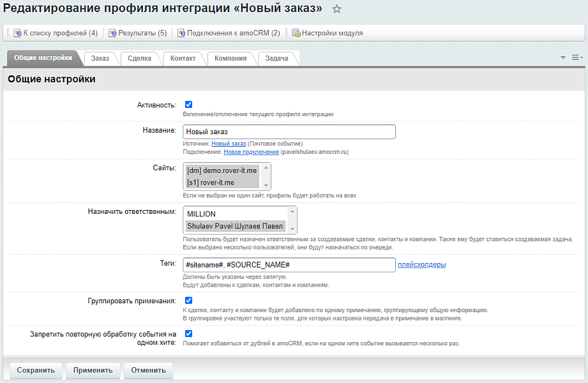Click the star icon next to the page title
This screenshot has height=383, width=588.
coord(336,9)
